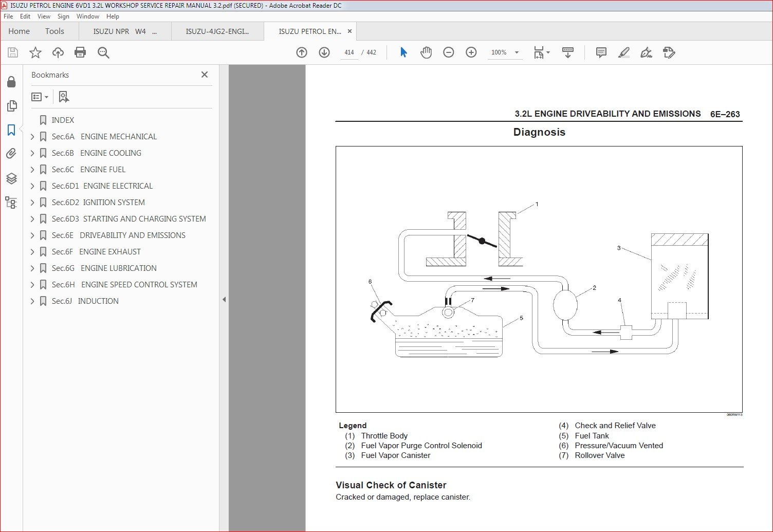773x532 pixels.
Task: Open the Help menu
Action: (x=113, y=16)
